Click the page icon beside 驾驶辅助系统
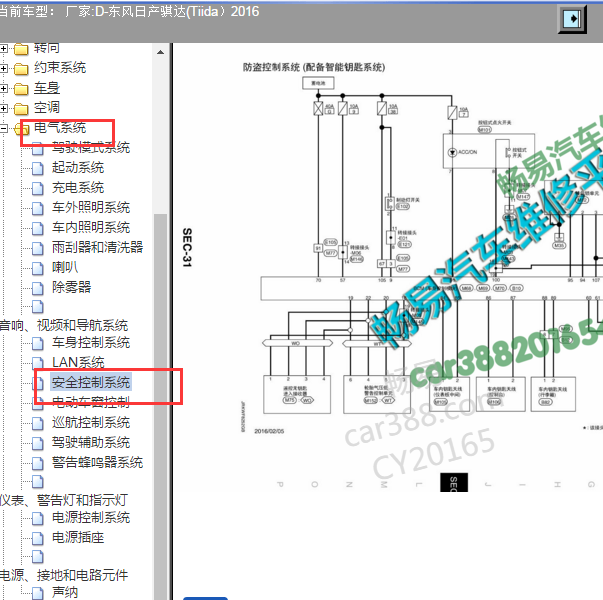Image resolution: width=603 pixels, height=600 pixels. (38, 443)
